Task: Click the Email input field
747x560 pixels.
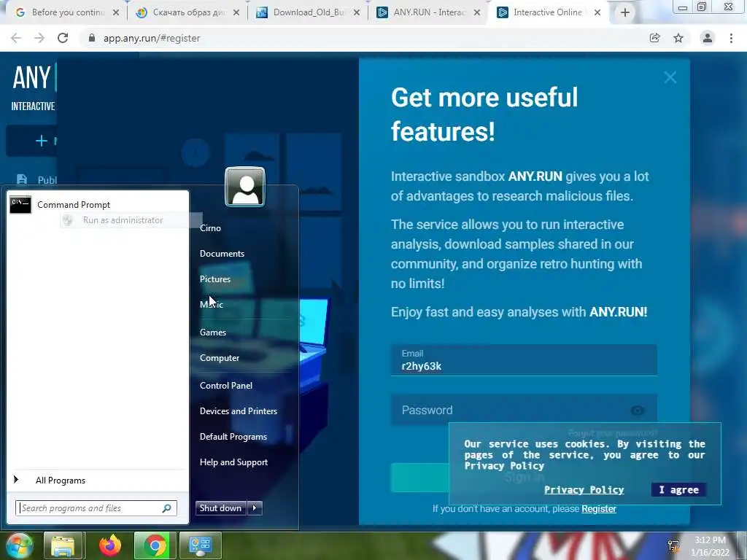Action: tap(524, 360)
